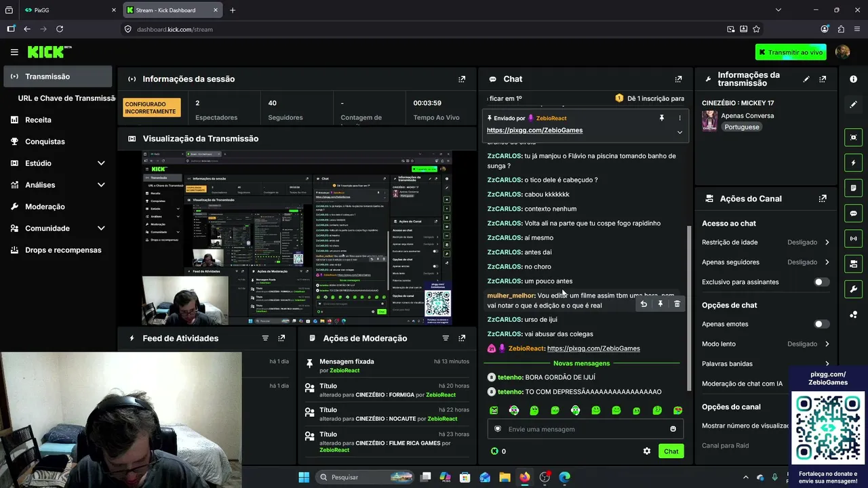Pop out the Ações de Moderação panel
The height and width of the screenshot is (488, 868).
tap(462, 338)
